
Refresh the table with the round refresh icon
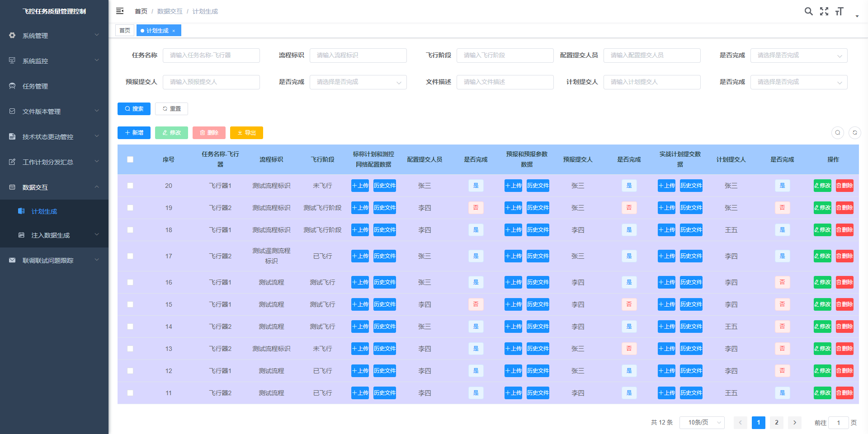855,133
